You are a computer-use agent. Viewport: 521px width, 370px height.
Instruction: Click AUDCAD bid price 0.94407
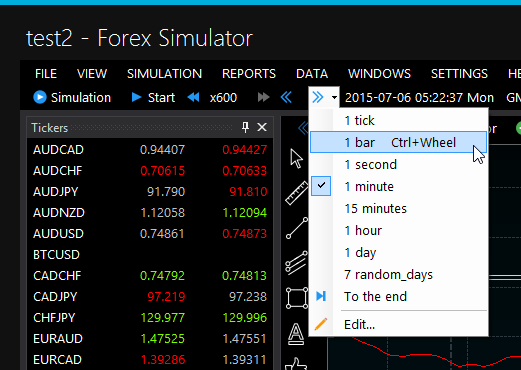tap(162, 150)
